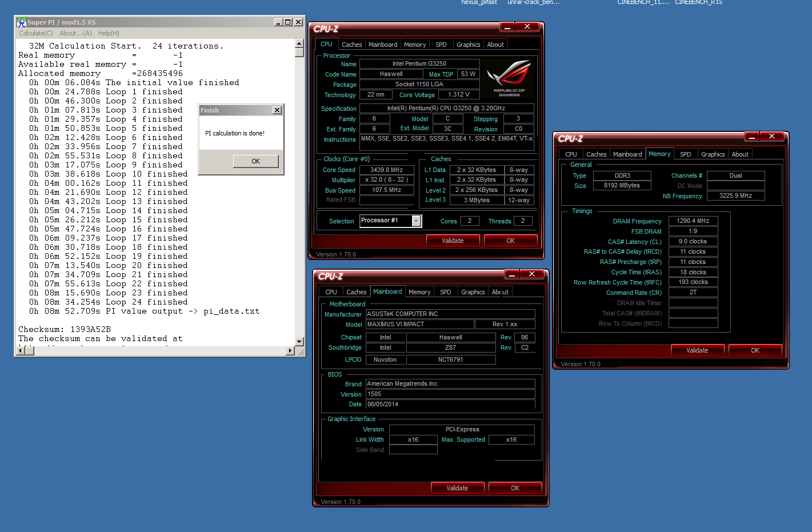Screen dimensions: 812x532
Task: Click Super PI horizontal scrollbar left arrow
Action: point(21,350)
